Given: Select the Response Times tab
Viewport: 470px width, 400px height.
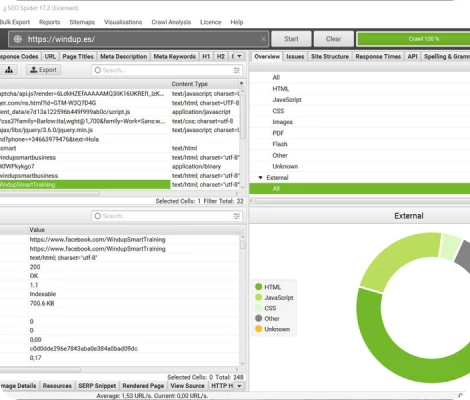Looking at the screenshot, I should tap(378, 56).
